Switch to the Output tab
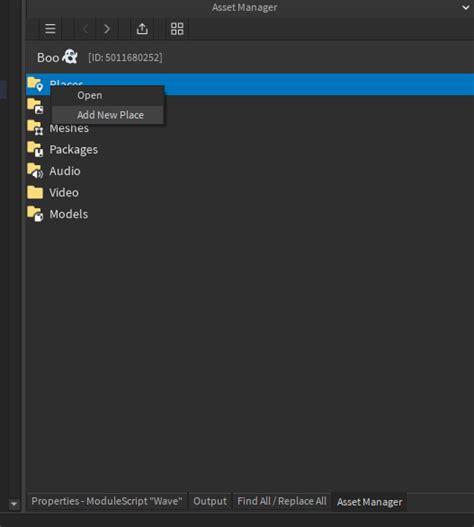This screenshot has height=527, width=474. point(210,501)
